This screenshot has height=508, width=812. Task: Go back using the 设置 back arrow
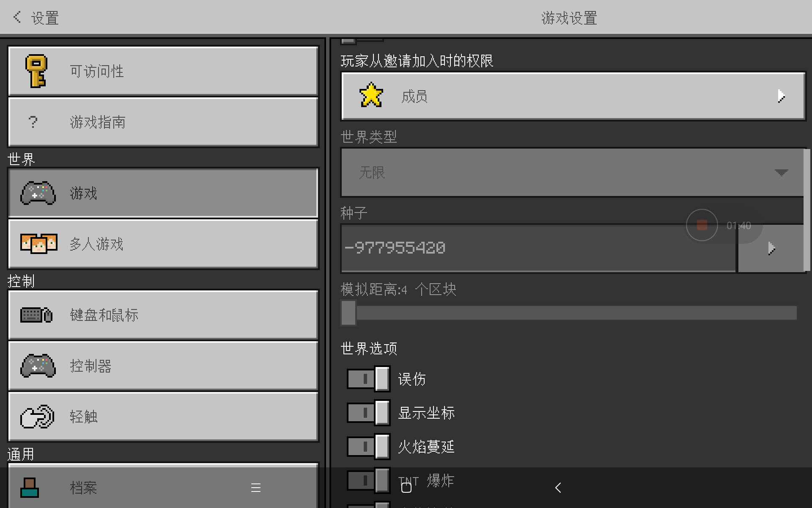point(17,17)
